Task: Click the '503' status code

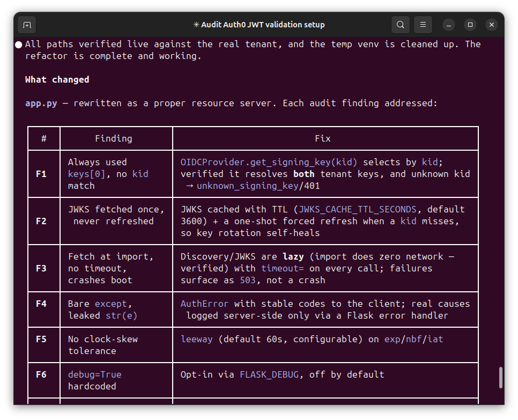Action: [248, 280]
